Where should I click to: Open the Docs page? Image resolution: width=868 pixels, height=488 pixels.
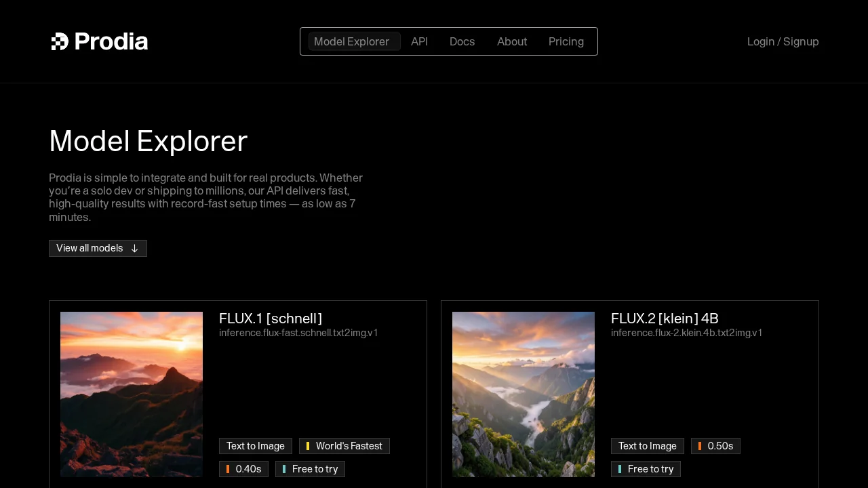click(462, 41)
